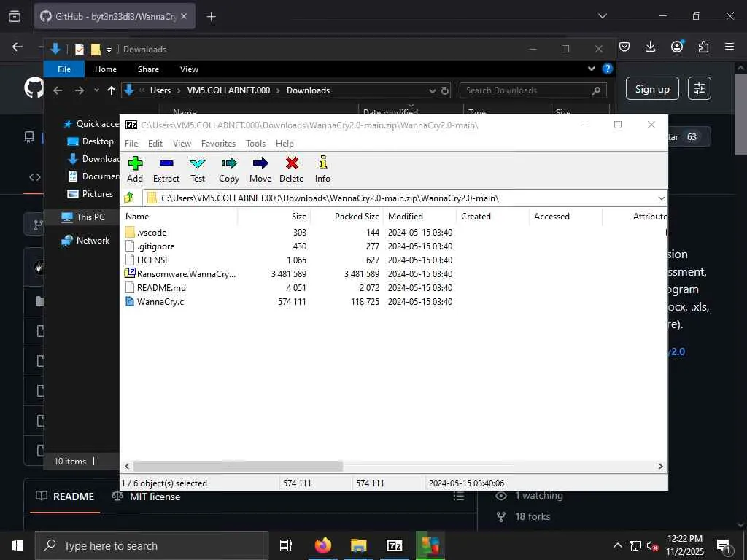This screenshot has width=747, height=560.
Task: Select the README.md file row
Action: 289,287
